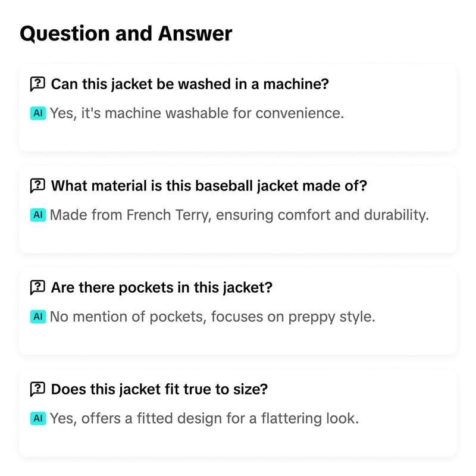
Task: Click empty area of fit true to size card
Action: click(x=394, y=441)
